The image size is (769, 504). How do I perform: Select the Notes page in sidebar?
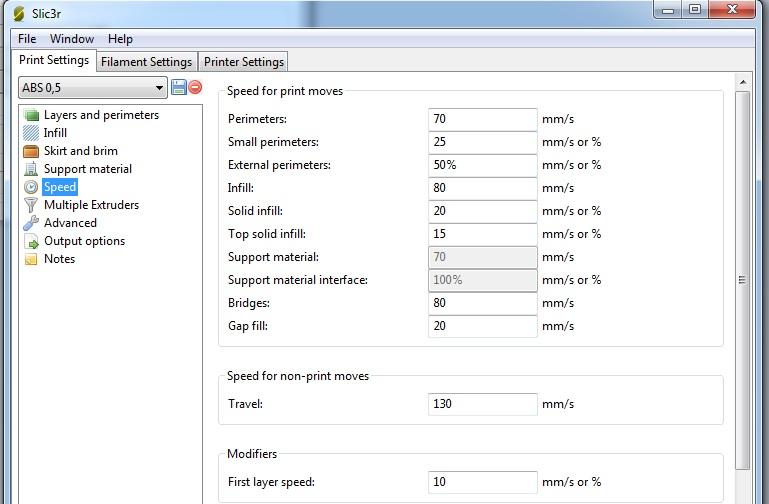click(x=59, y=259)
